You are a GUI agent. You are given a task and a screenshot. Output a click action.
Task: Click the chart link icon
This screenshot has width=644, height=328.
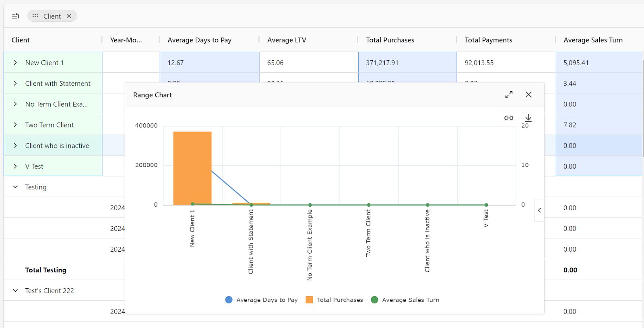click(509, 118)
